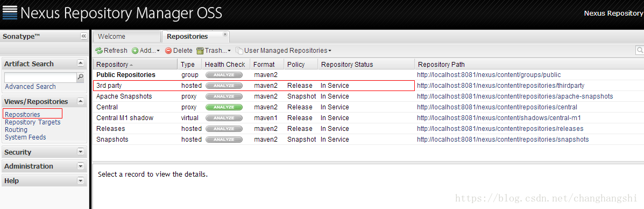
Task: Select the Public Repositories row
Action: 369,75
